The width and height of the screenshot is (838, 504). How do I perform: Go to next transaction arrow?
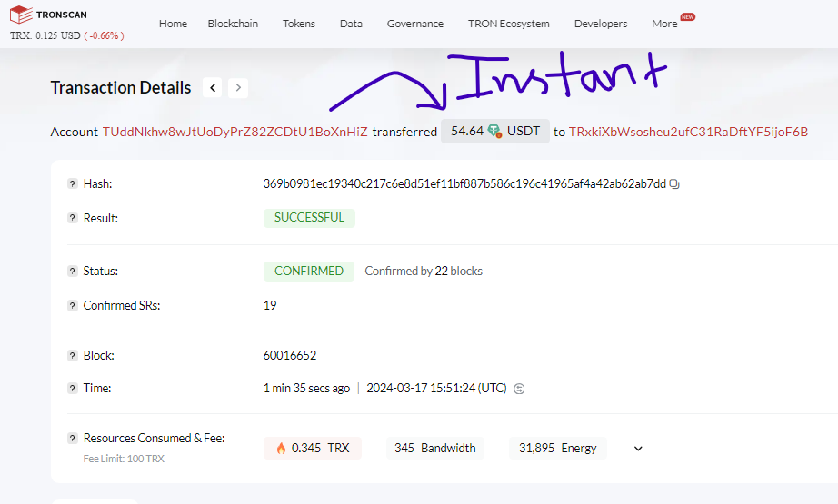pos(238,87)
